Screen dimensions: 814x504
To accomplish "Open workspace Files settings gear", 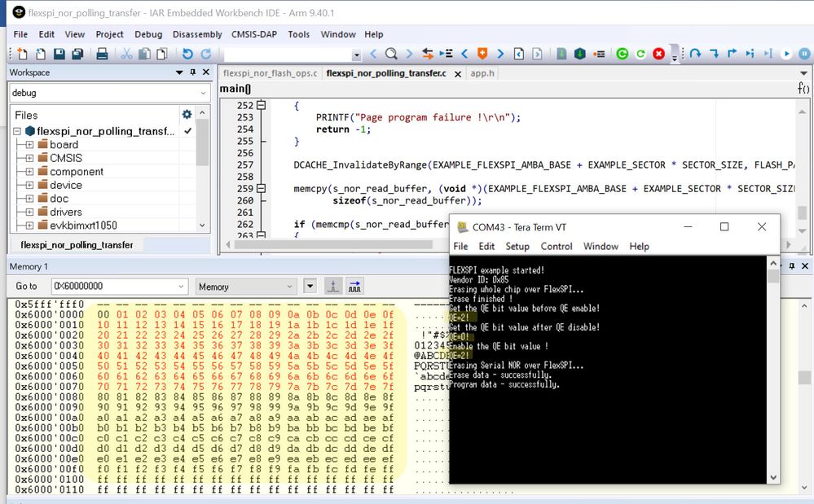I will pos(187,114).
